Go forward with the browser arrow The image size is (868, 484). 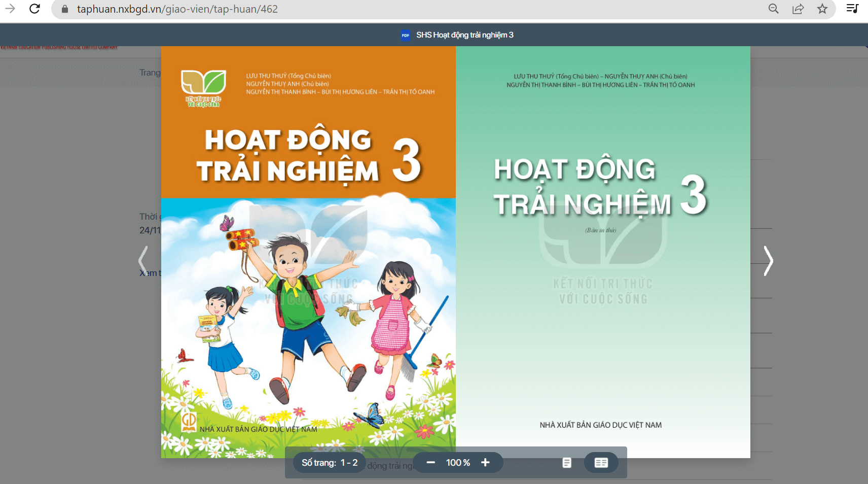click(10, 9)
